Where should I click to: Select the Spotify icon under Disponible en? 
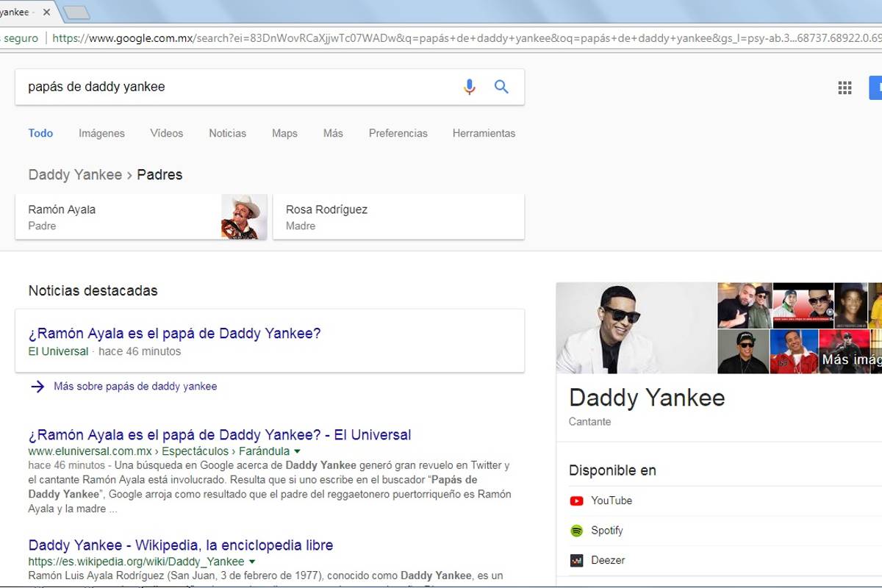(576, 530)
